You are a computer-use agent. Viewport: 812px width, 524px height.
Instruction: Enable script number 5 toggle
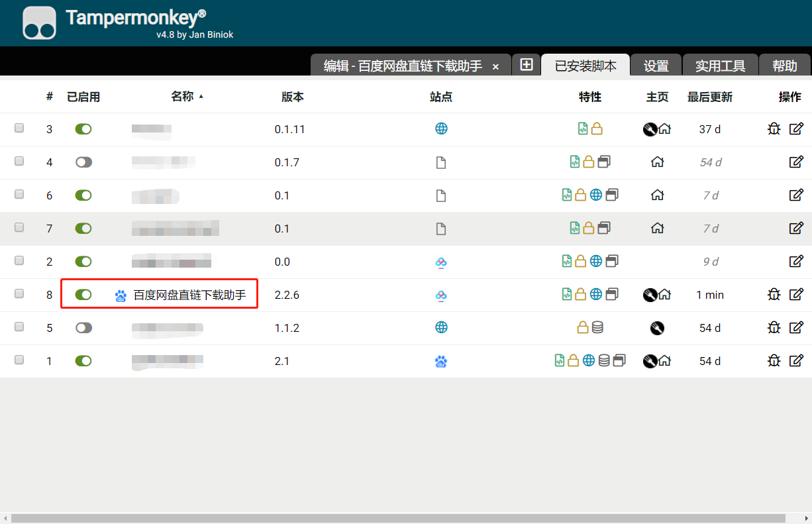83,328
